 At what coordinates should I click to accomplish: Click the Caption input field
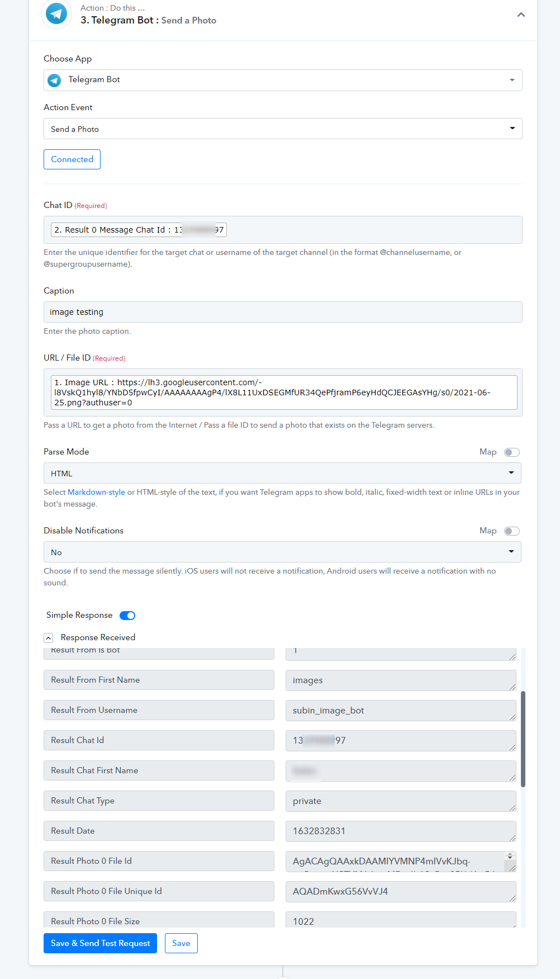coord(283,312)
